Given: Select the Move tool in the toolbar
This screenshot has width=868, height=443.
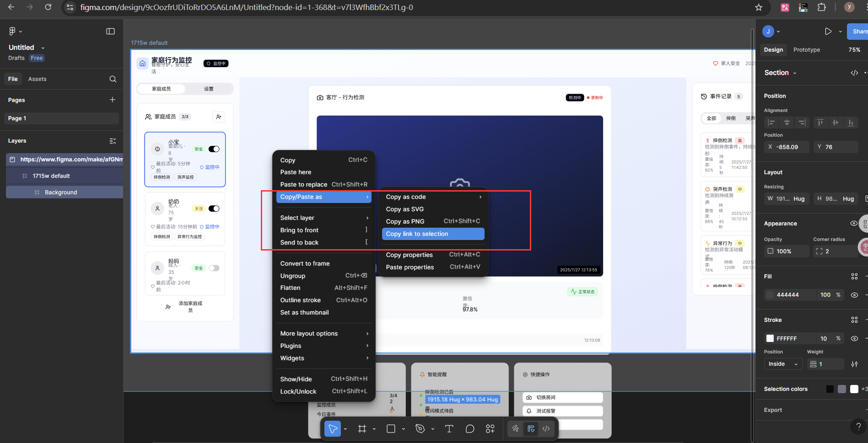Looking at the screenshot, I should click(x=333, y=429).
